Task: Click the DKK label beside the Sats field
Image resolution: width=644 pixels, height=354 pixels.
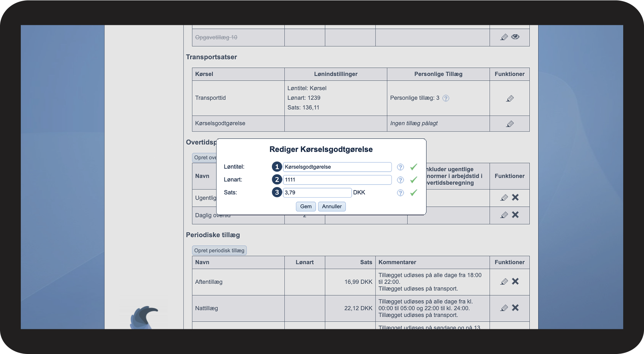Action: point(359,192)
